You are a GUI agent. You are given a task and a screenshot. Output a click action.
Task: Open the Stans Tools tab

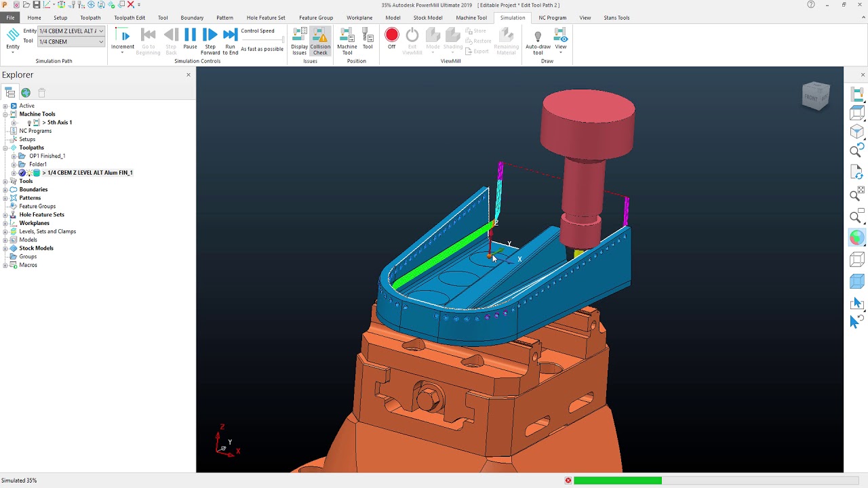click(x=616, y=18)
